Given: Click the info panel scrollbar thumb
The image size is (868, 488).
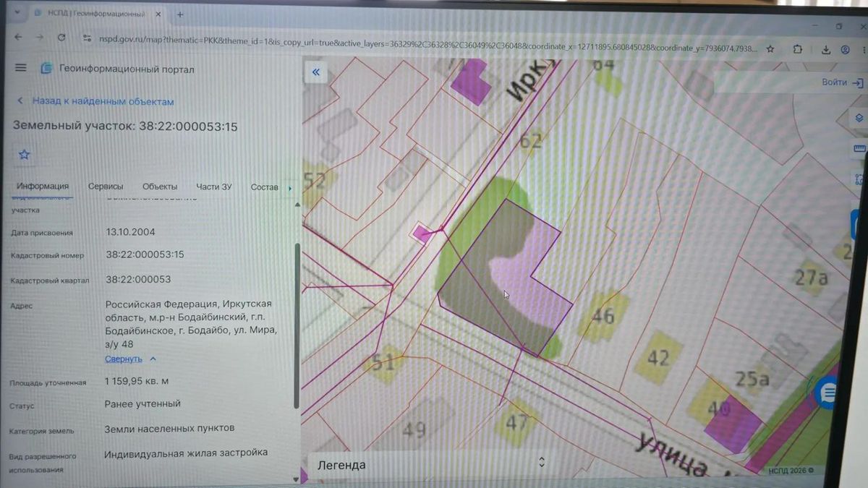Looking at the screenshot, I should click(x=297, y=325).
